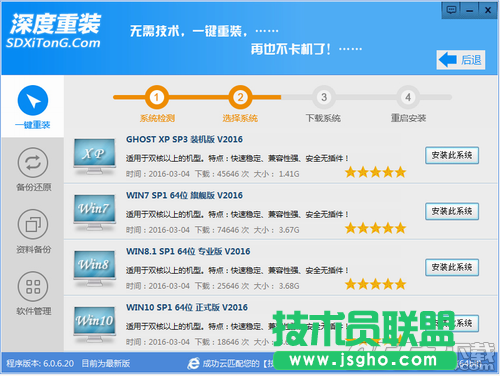
Task: Click Win7 download count 74646 次
Action: [233, 230]
